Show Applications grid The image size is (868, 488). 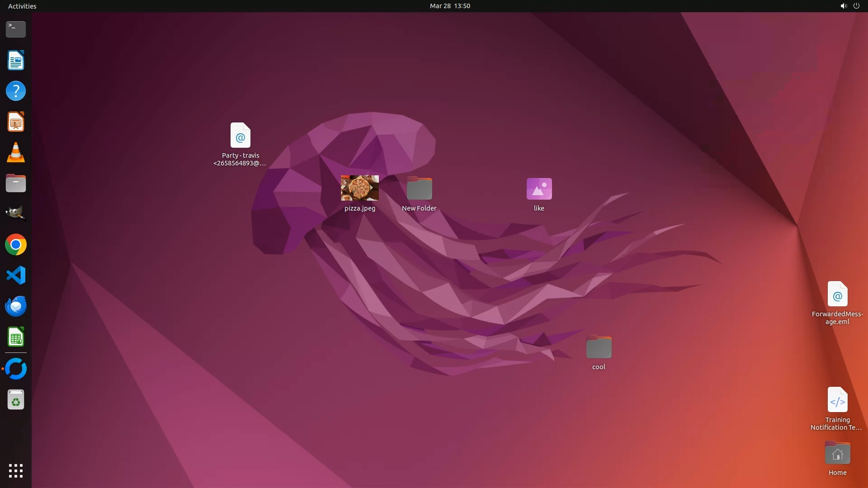(16, 471)
